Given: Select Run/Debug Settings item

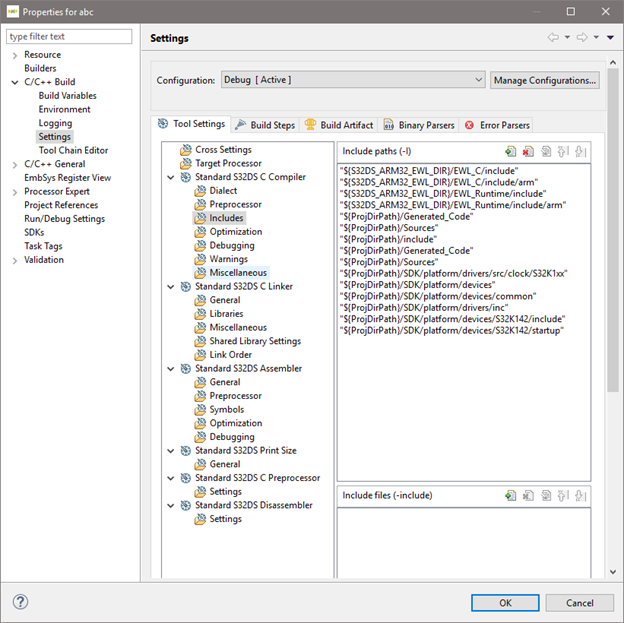Looking at the screenshot, I should (x=64, y=219).
